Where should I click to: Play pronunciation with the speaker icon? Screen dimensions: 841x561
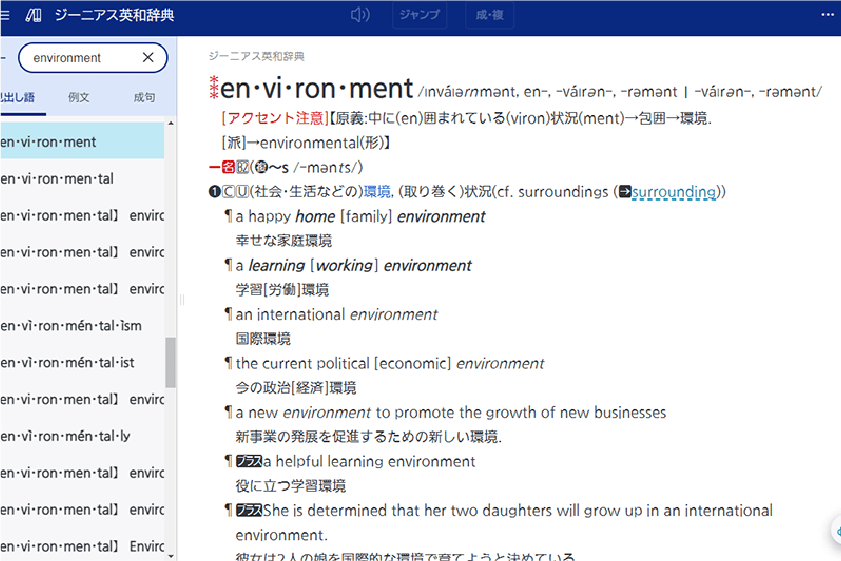[360, 15]
